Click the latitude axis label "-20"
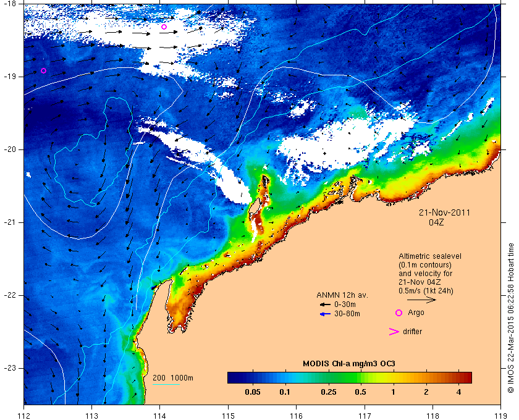Screen dimensions: 519x420 9,149
